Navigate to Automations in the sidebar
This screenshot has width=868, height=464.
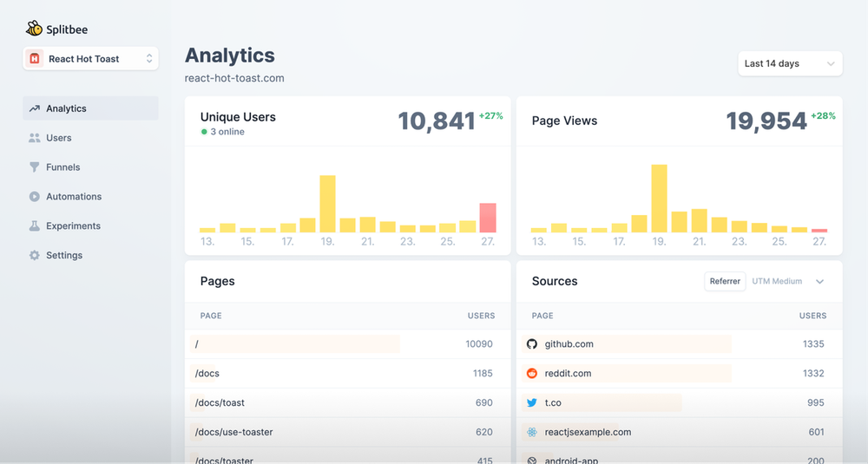91,196
